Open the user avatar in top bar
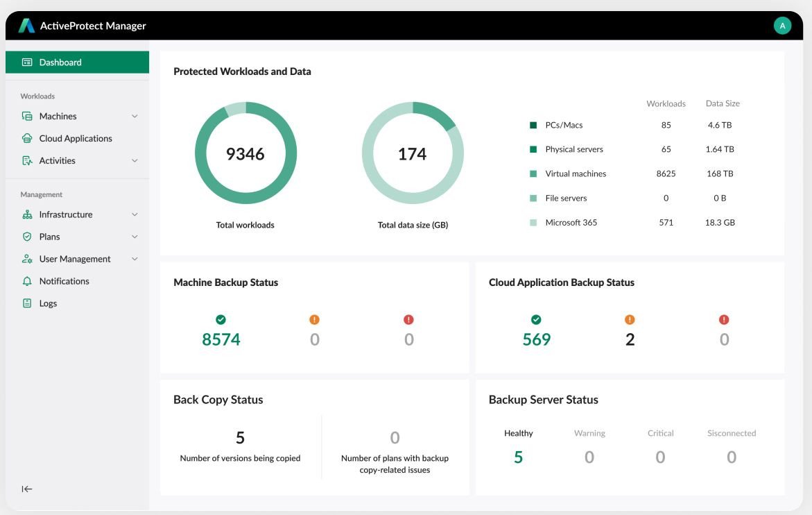Viewport: 812px width, 515px height. [782, 26]
